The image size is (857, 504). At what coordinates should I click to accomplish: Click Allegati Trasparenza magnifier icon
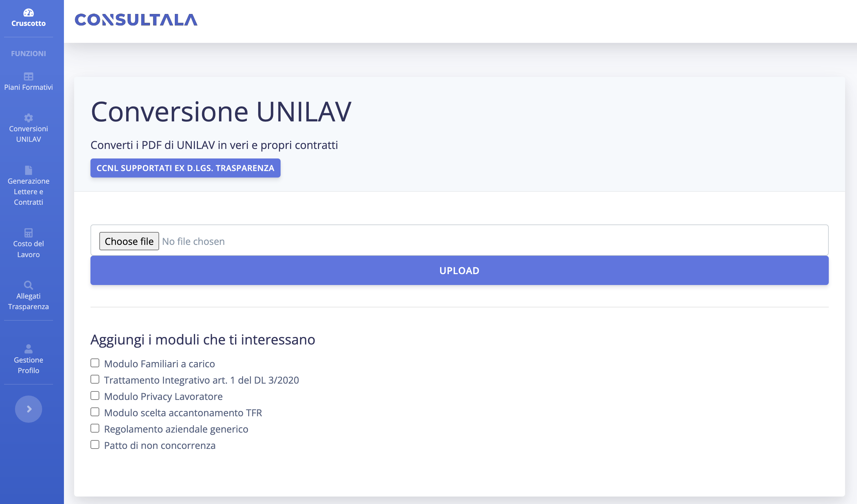[29, 285]
